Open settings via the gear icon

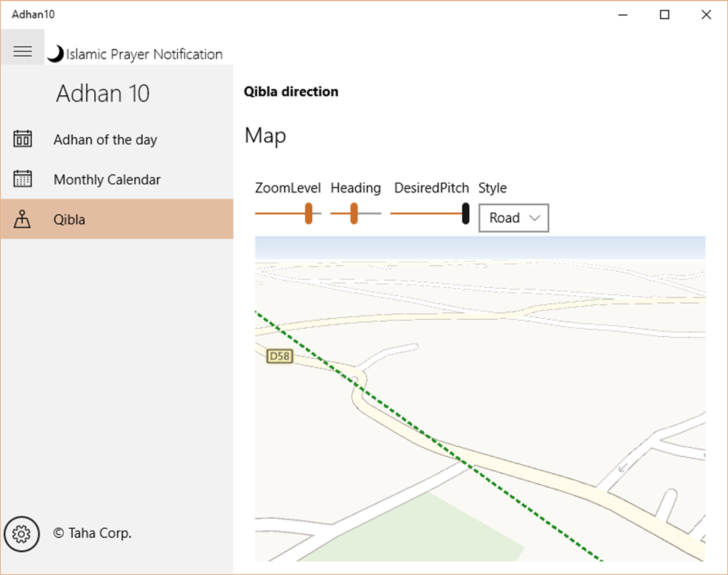(22, 533)
